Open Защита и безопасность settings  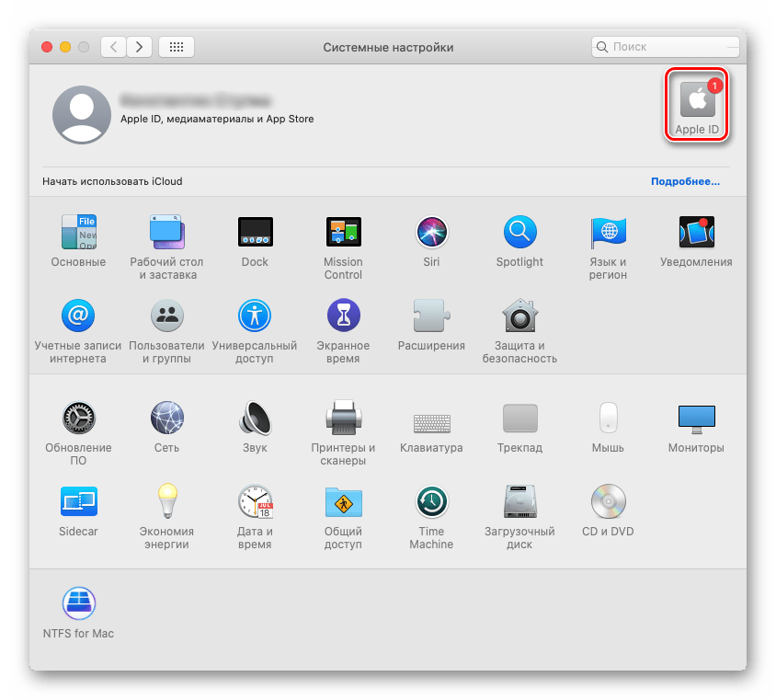click(519, 316)
